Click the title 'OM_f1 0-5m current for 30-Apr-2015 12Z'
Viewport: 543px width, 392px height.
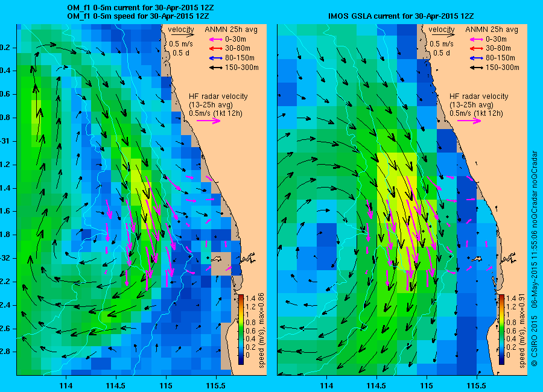(x=140, y=8)
